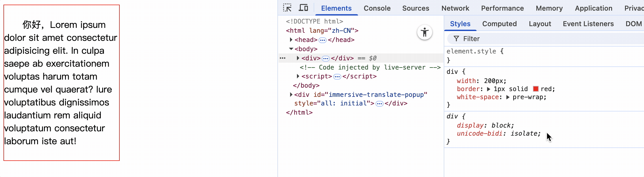Edit the pre-wrap value
This screenshot has height=177, width=644.
click(x=528, y=97)
